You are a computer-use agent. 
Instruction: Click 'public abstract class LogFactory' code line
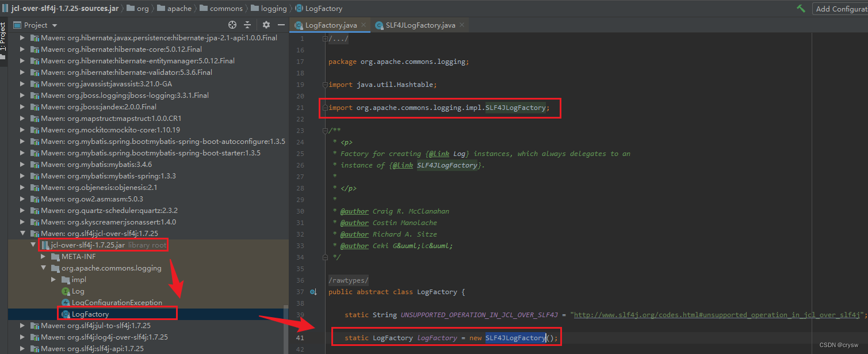[397, 292]
